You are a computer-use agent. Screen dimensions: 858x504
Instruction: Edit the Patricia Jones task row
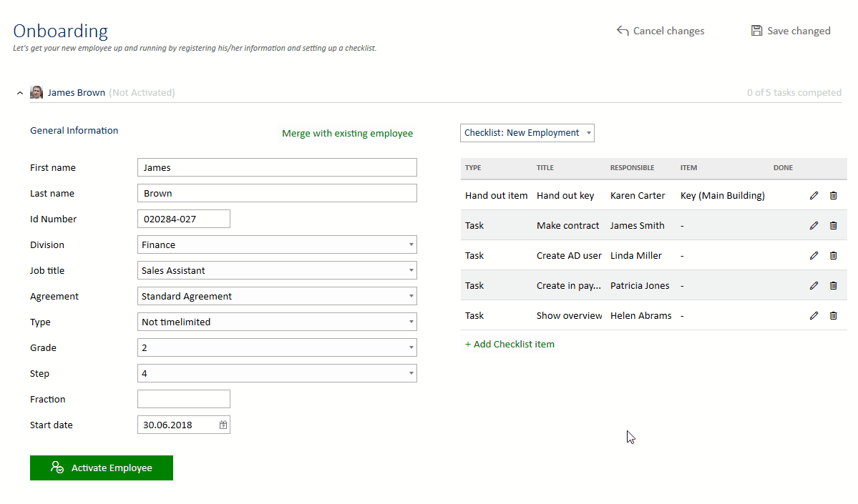point(814,286)
